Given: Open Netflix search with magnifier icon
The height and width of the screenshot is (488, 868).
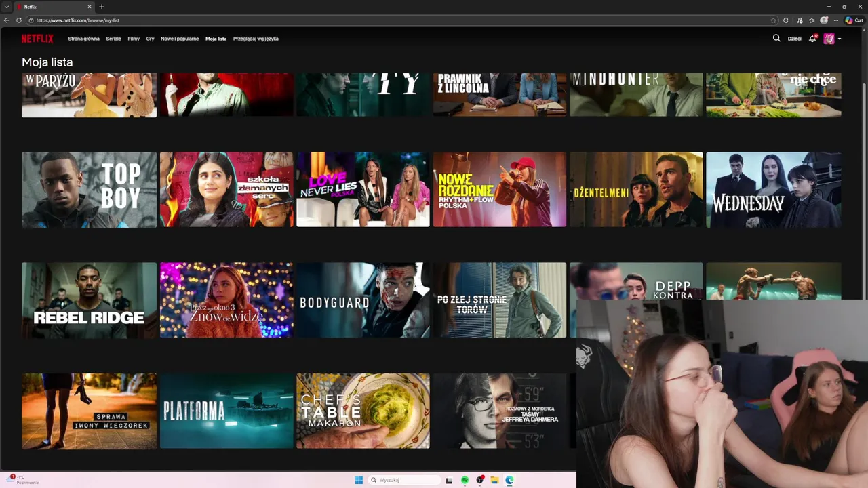Looking at the screenshot, I should coord(776,39).
